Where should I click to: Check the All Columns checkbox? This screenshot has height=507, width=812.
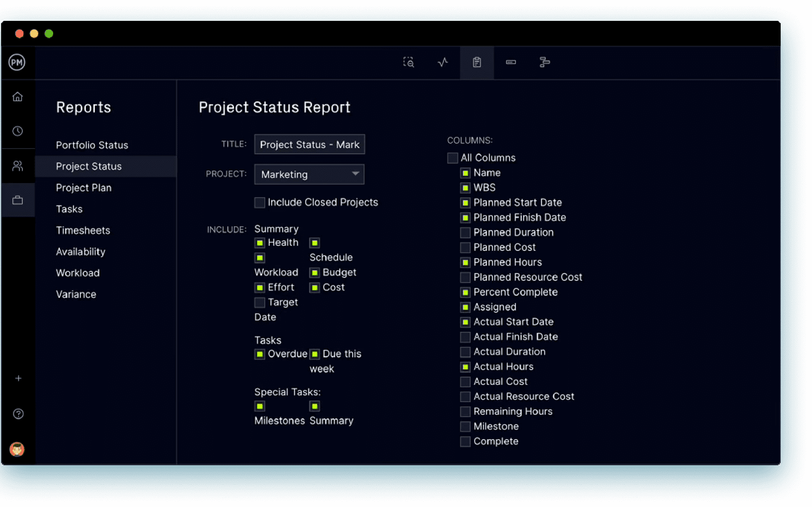click(452, 158)
